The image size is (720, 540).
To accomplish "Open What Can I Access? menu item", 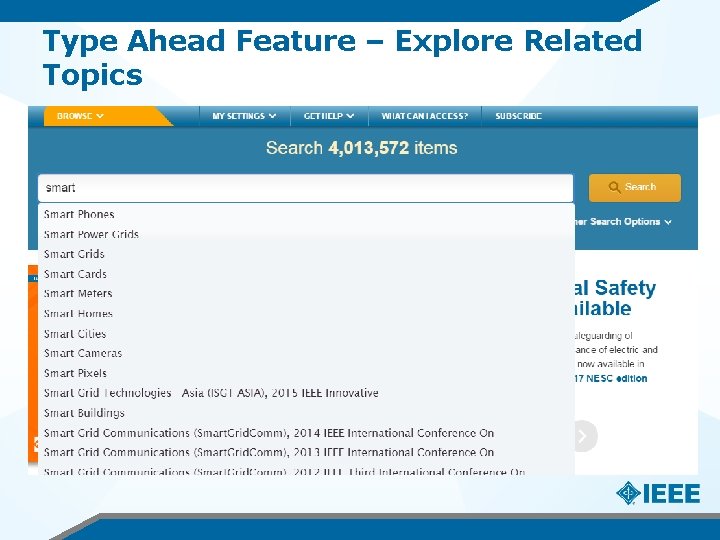I will coord(425,116).
